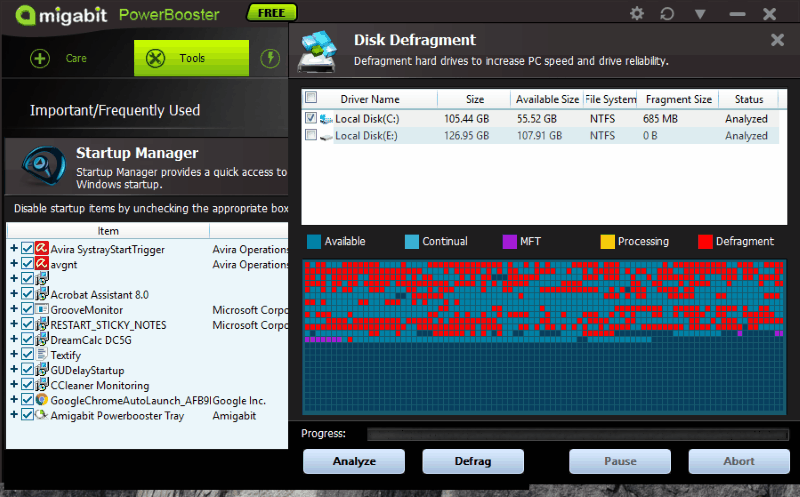Toggle the select-all drives header checkbox
The width and height of the screenshot is (800, 497).
[x=311, y=97]
